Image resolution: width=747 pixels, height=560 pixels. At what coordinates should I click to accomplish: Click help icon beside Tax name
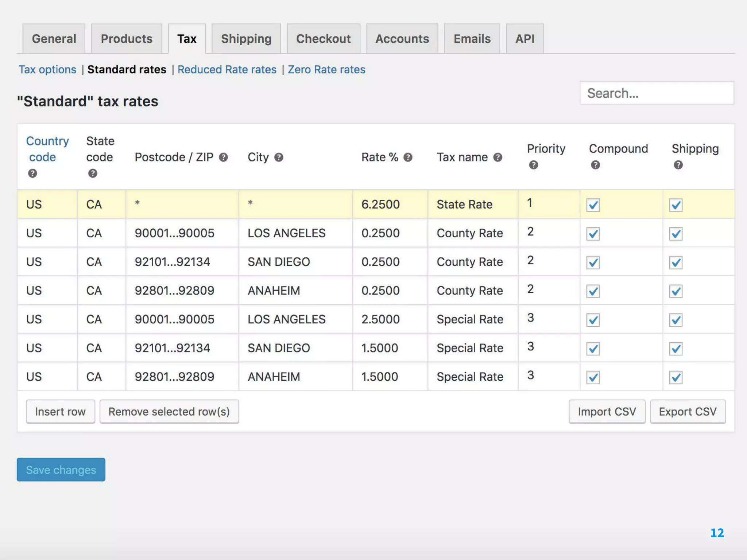click(498, 157)
